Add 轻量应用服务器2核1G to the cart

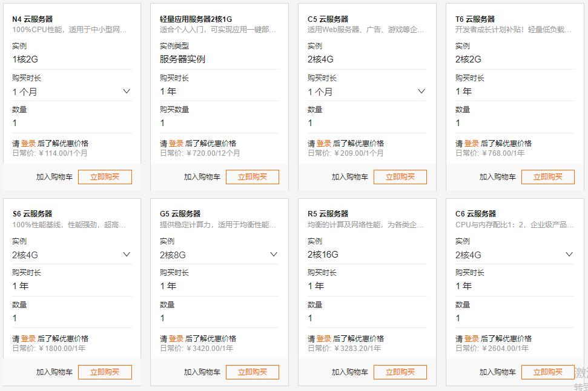pyautogui.click(x=202, y=176)
